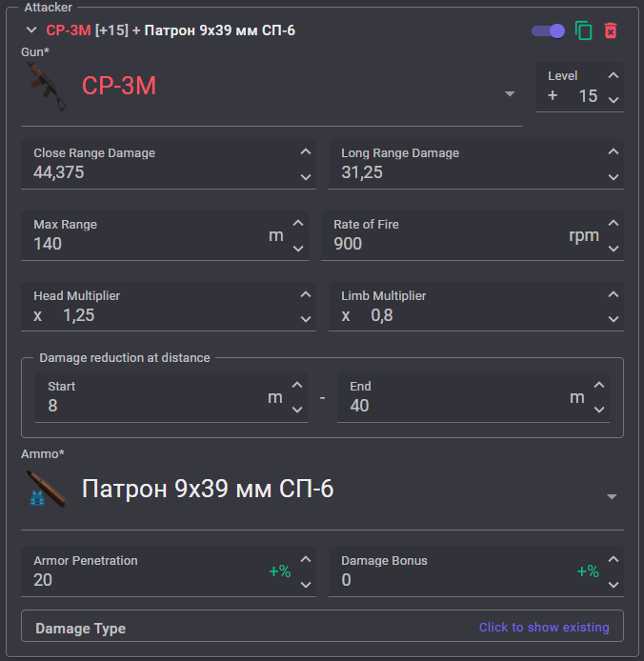Decrease Rate of Fire with down arrow
Screen dimensions: 644x661
pos(614,249)
